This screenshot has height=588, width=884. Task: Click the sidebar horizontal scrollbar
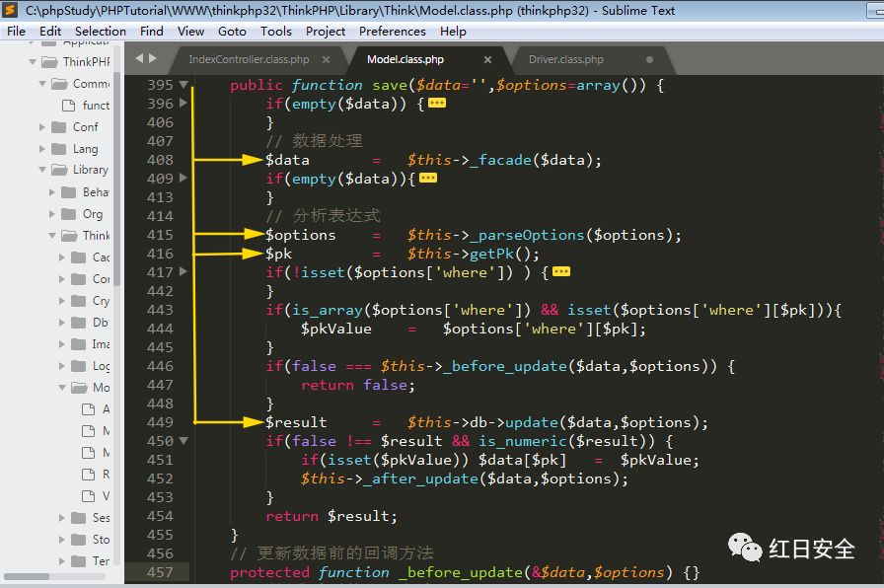(x=27, y=576)
